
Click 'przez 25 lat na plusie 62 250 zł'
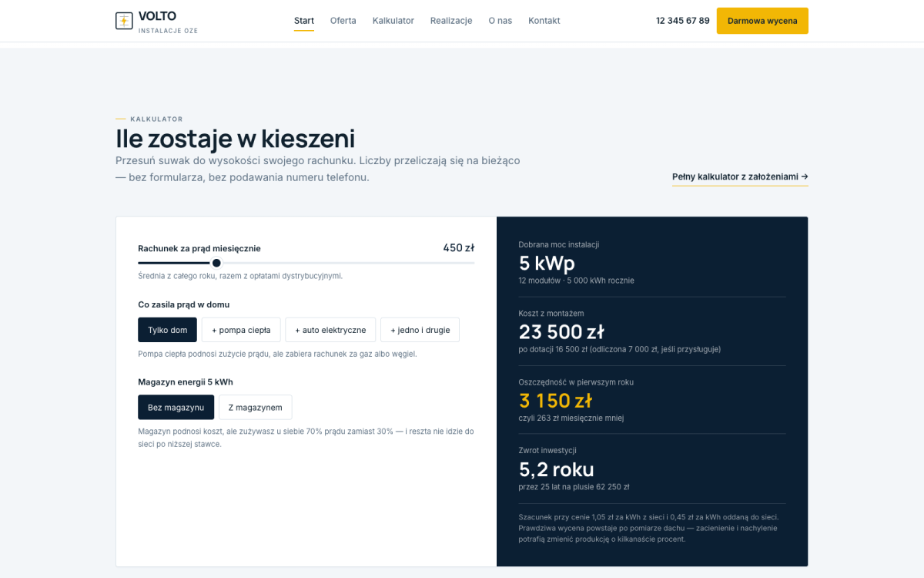(574, 487)
